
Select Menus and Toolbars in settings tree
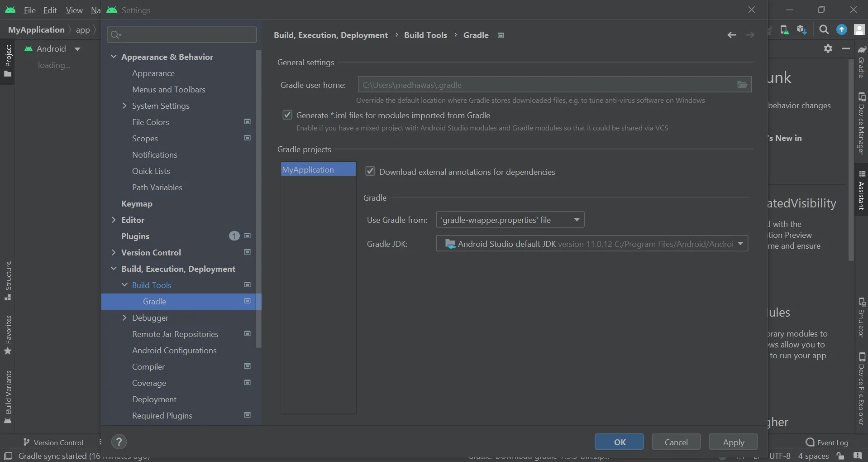tap(169, 90)
